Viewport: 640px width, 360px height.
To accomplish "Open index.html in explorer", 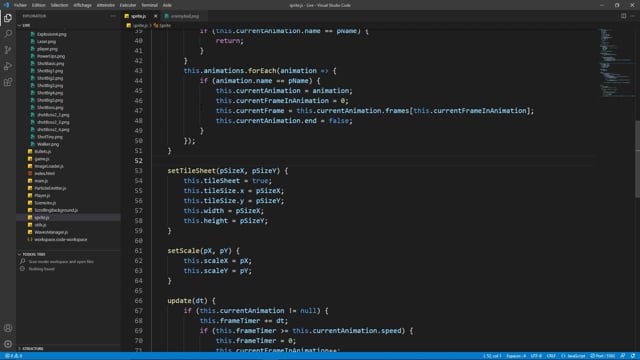I will (44, 173).
